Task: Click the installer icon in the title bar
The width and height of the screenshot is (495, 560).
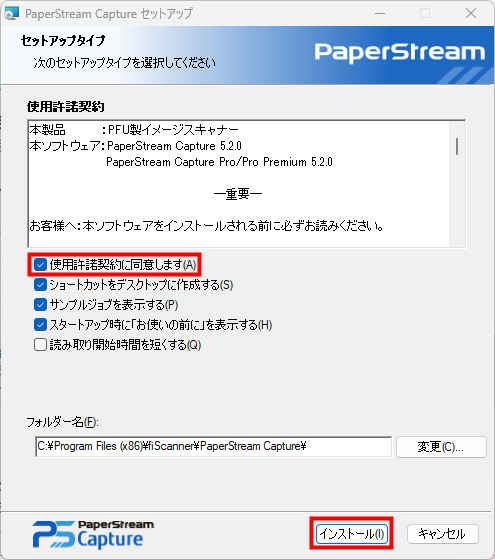Action: point(11,13)
